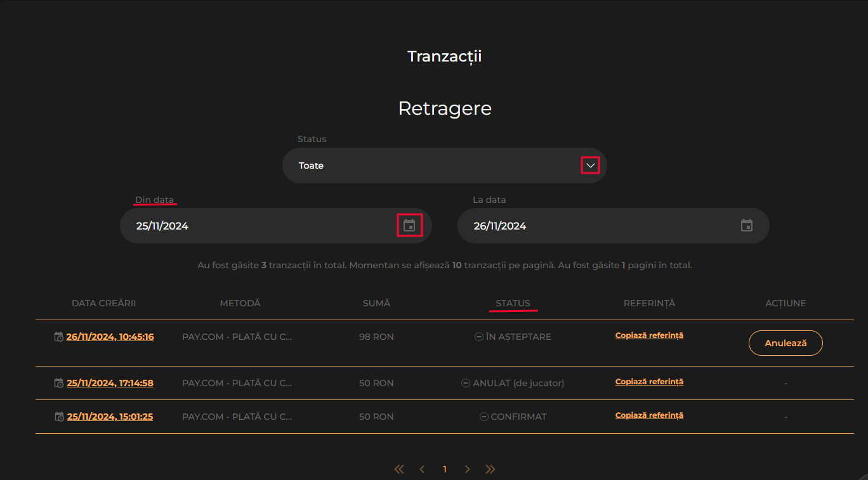Image resolution: width=868 pixels, height=480 pixels.
Task: Go to next page arrow
Action: click(x=468, y=469)
